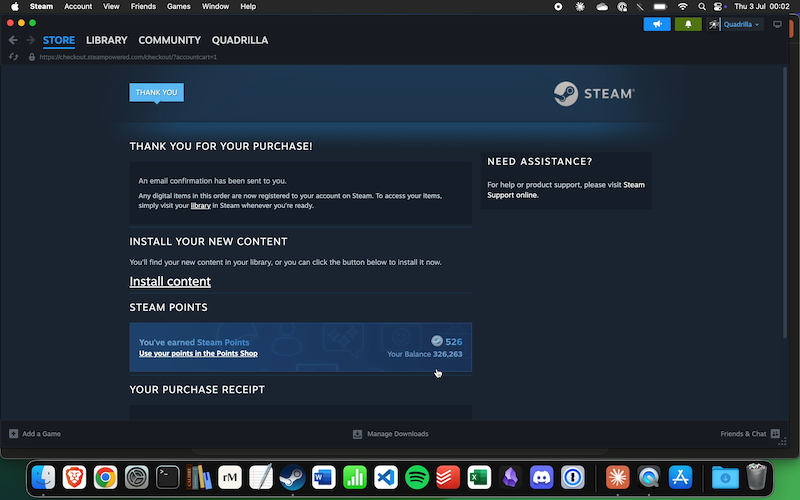800x500 pixels.
Task: Click the 526 earned points value
Action: [x=454, y=342]
